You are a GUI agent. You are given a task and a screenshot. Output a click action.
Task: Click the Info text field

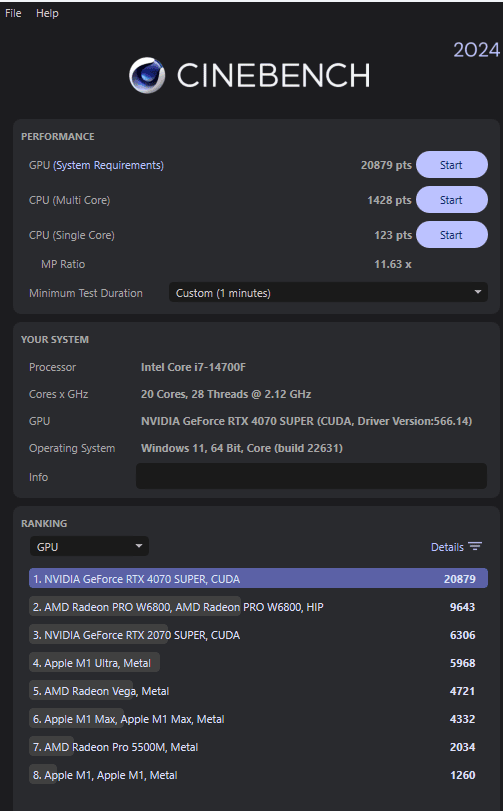pos(311,476)
